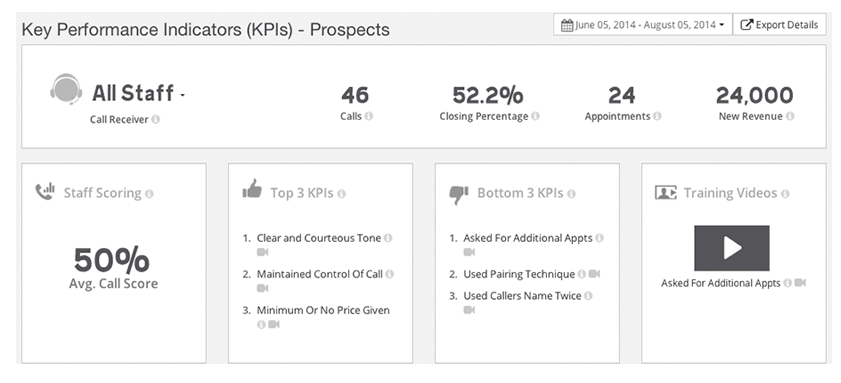Click the Export Details button
841x383 pixels.
[779, 25]
